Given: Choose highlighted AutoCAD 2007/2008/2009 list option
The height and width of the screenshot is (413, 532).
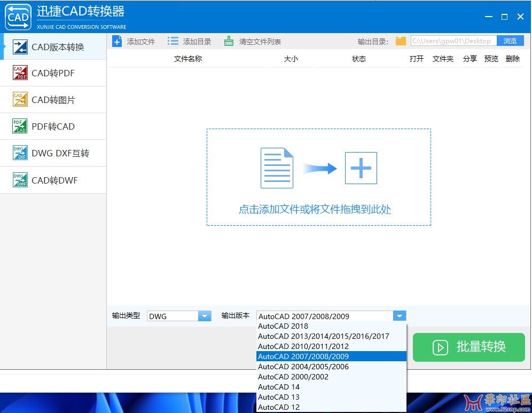Looking at the screenshot, I should coord(331,356).
